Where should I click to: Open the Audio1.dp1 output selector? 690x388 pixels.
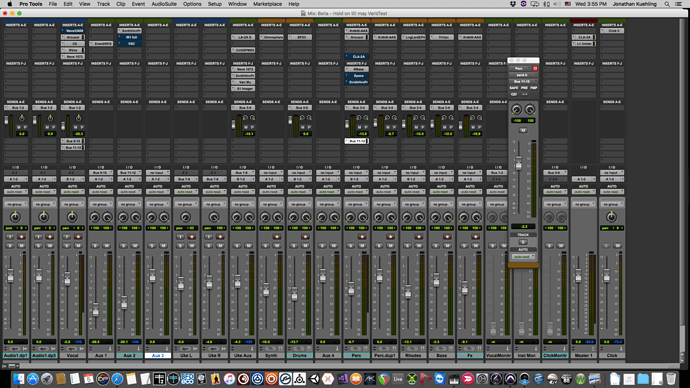[x=16, y=179]
